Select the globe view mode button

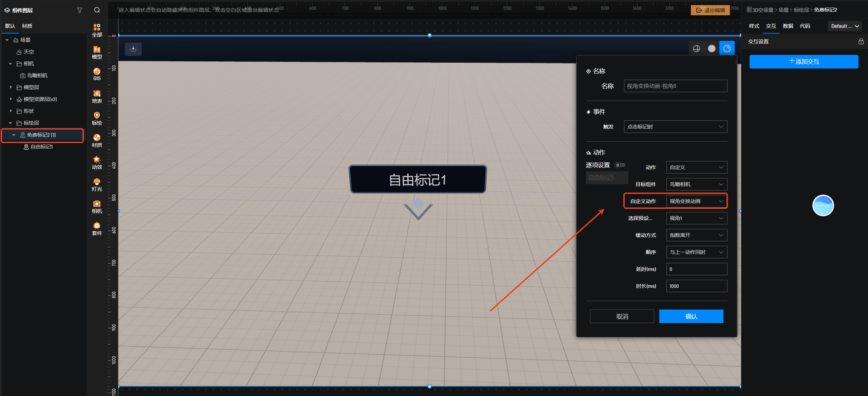pyautogui.click(x=696, y=49)
